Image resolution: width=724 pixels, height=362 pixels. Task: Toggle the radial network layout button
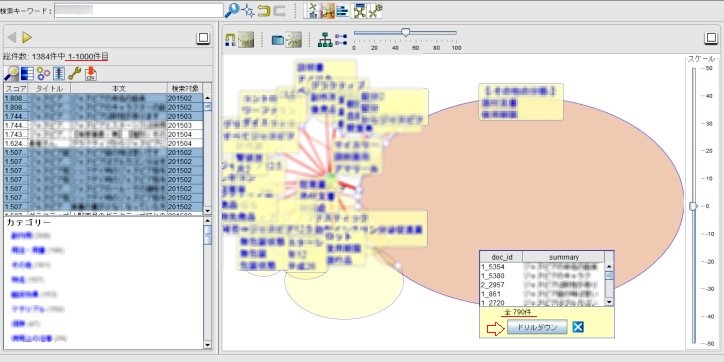coord(294,40)
